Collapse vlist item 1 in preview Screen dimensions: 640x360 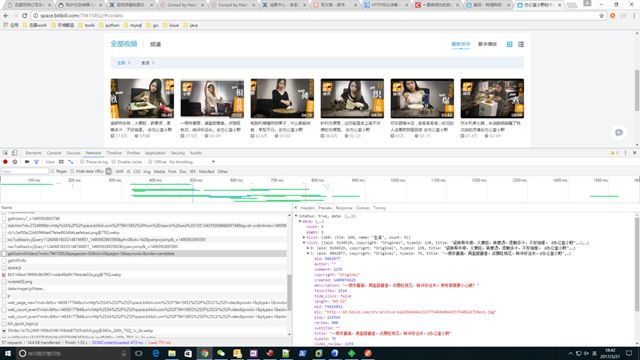click(308, 253)
